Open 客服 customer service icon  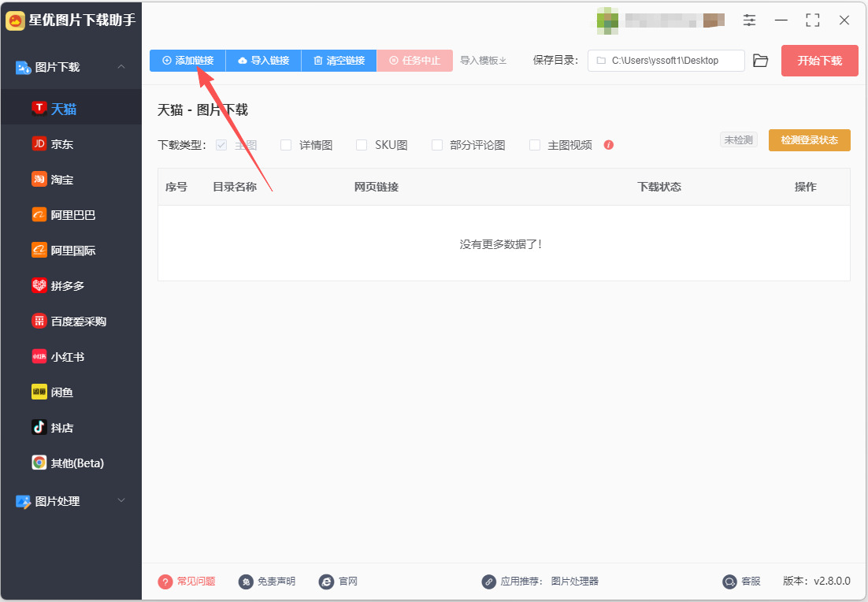729,582
